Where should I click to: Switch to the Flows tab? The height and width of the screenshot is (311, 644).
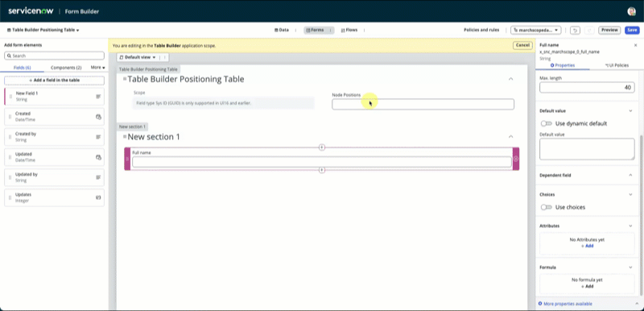tap(349, 30)
